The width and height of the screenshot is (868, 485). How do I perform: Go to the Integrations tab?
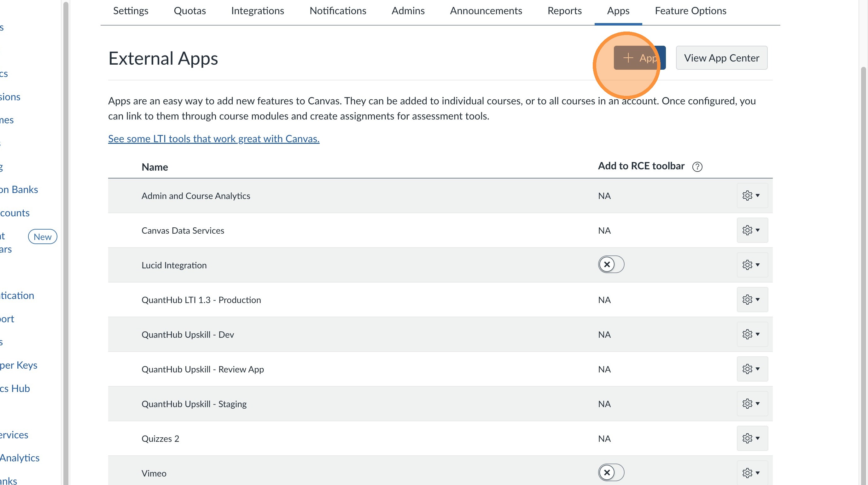(x=257, y=11)
